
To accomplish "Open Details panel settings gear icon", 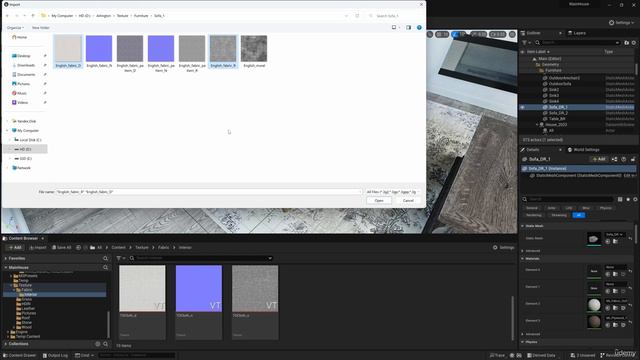I will tap(635, 199).
